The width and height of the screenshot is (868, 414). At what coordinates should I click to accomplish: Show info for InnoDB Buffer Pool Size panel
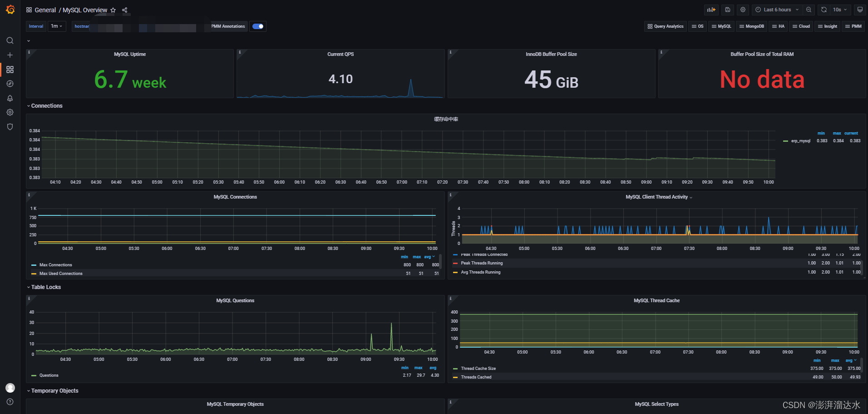[x=450, y=52]
